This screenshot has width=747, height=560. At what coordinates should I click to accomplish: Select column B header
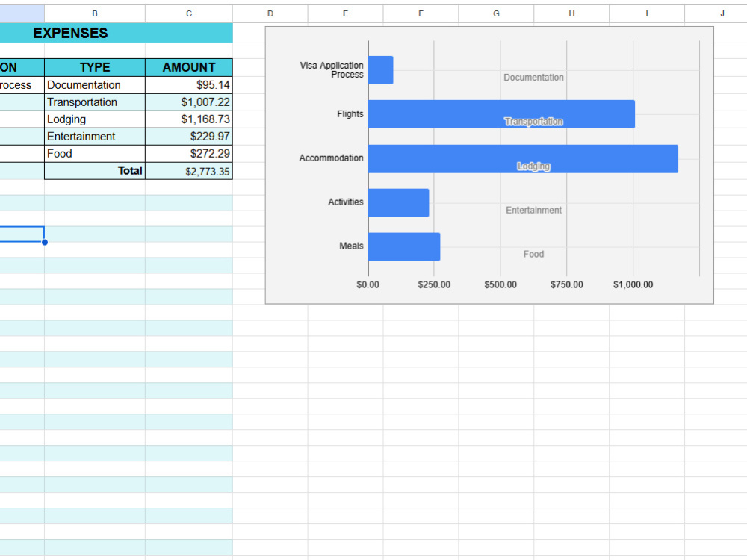pyautogui.click(x=95, y=13)
